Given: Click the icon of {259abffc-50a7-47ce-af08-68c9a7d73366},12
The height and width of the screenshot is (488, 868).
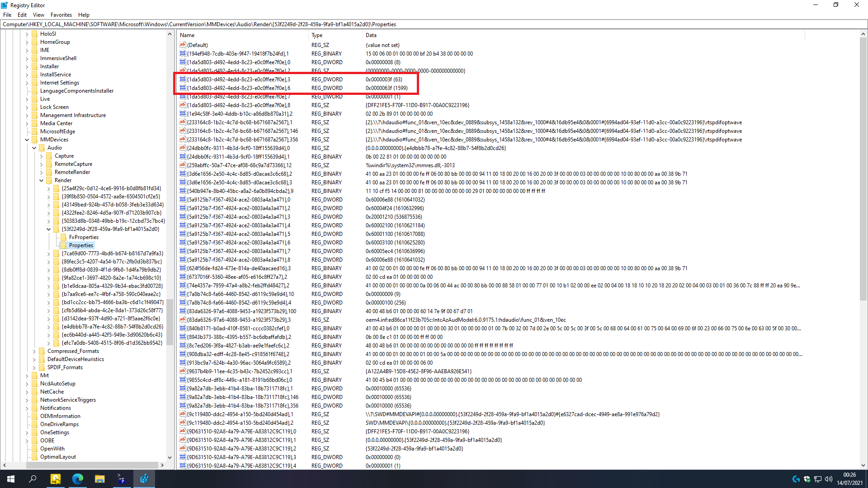Looking at the screenshot, I should (183, 165).
